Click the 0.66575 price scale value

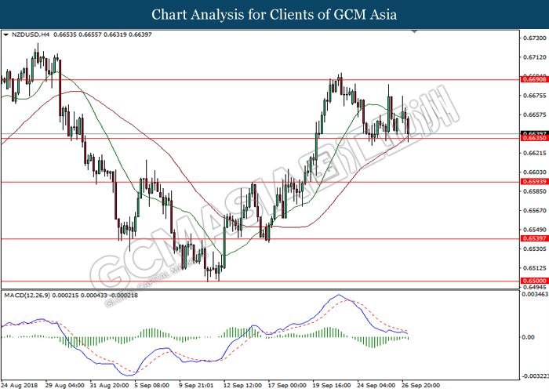coord(534,114)
